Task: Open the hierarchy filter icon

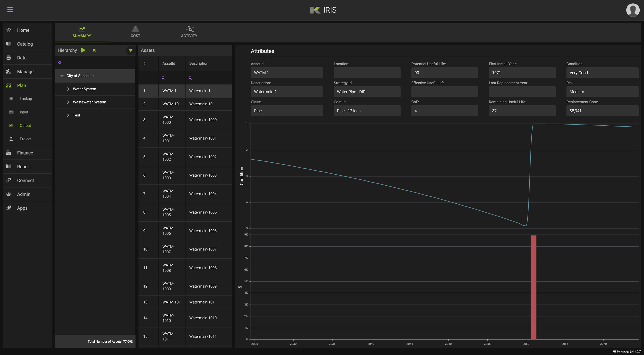Action: [x=131, y=50]
